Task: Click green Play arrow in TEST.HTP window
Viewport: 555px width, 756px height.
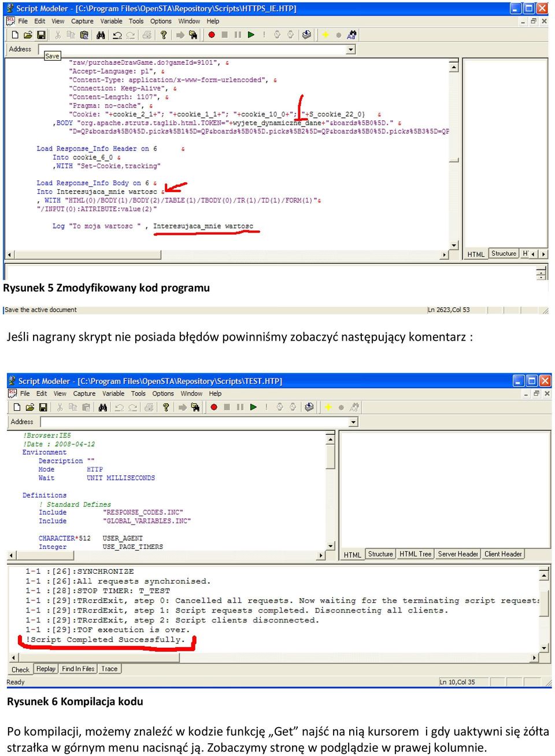Action: click(x=253, y=407)
